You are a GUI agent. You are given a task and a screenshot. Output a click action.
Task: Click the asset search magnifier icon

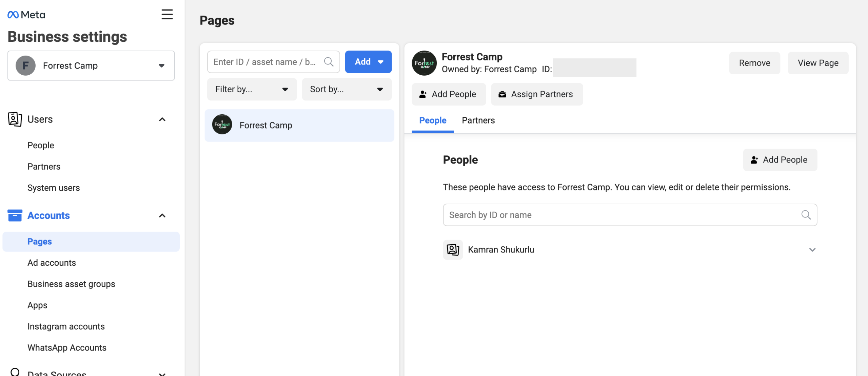[x=329, y=62]
